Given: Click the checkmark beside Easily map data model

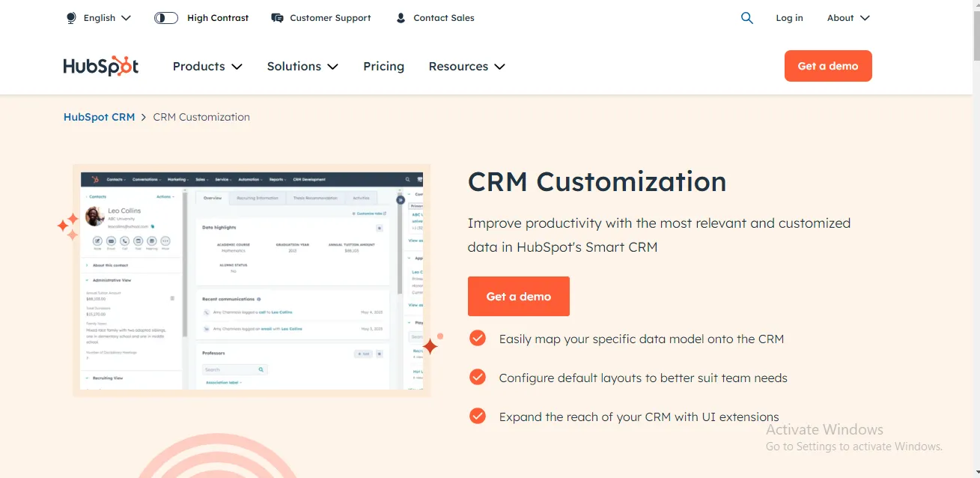Looking at the screenshot, I should coord(478,339).
